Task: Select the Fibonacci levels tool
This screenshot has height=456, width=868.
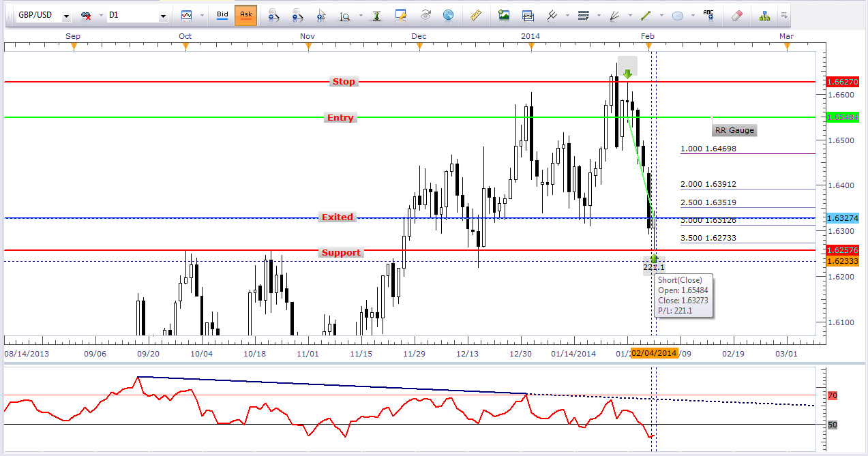Action: point(584,15)
